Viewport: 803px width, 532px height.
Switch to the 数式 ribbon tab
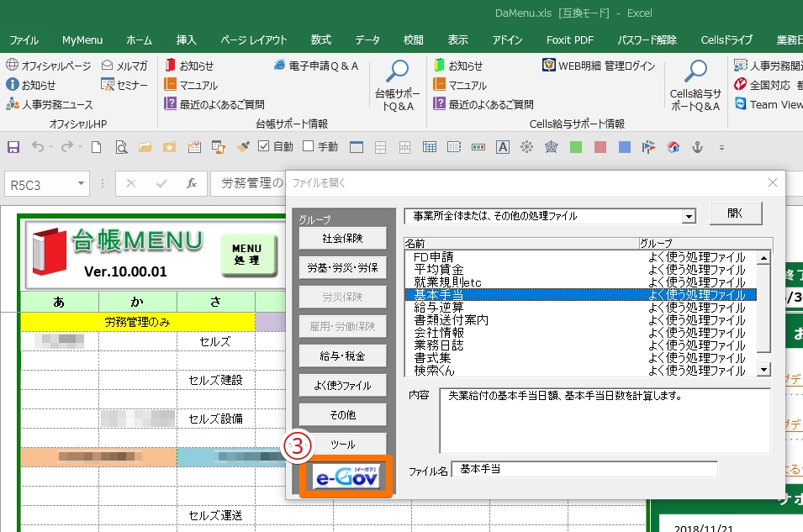[321, 40]
